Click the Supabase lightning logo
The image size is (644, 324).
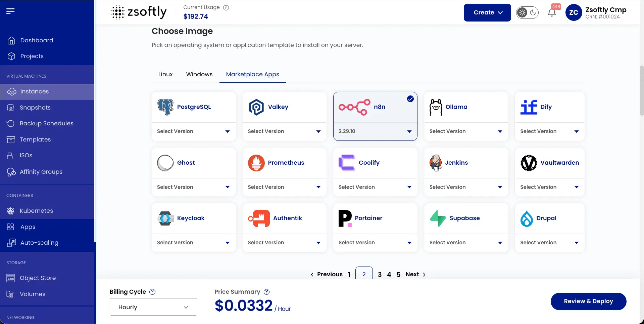coord(438,218)
